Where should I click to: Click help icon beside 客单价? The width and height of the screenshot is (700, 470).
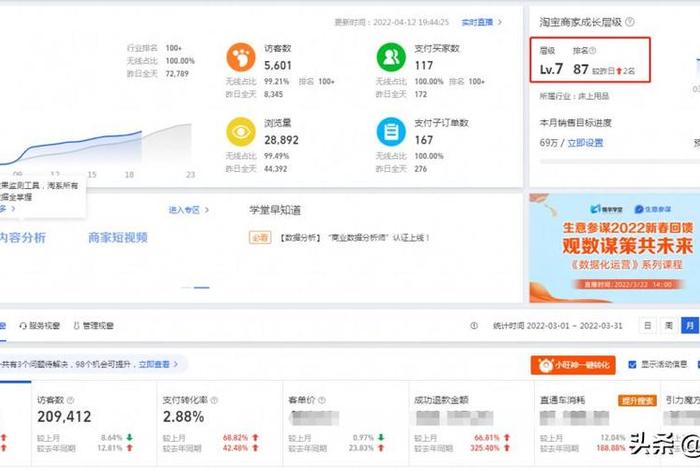click(x=322, y=400)
